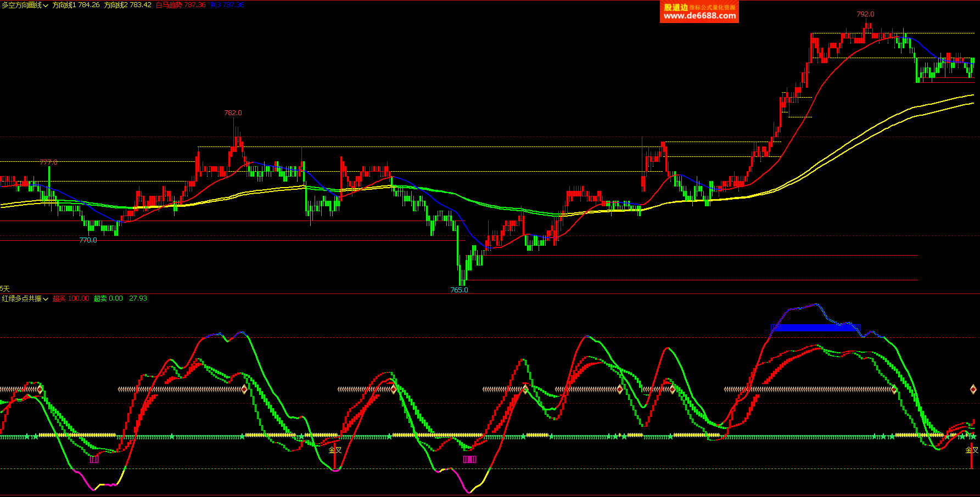Click the 超买 100.00 indicator label

[x=71, y=298]
